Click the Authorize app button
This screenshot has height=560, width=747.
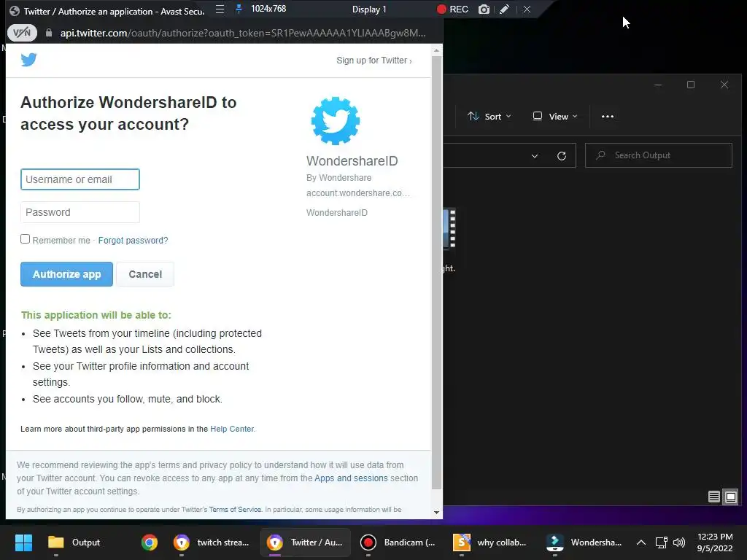click(66, 274)
